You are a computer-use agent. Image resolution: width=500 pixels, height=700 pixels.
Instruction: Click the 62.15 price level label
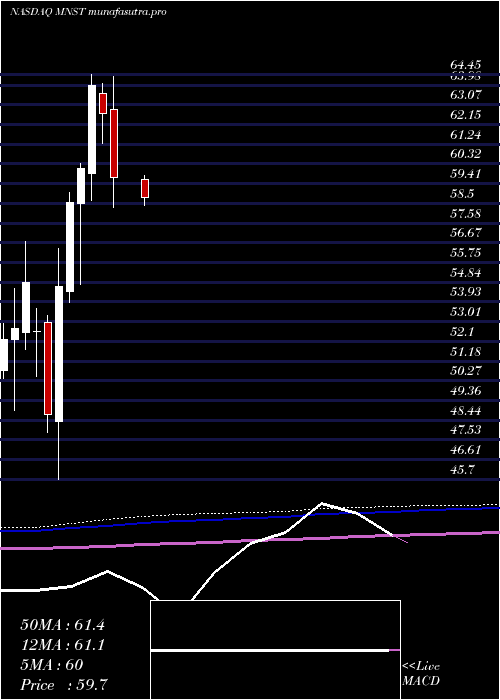(x=465, y=115)
